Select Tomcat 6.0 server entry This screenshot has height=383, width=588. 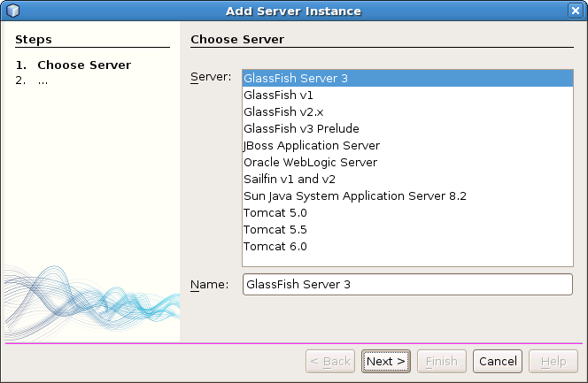275,246
